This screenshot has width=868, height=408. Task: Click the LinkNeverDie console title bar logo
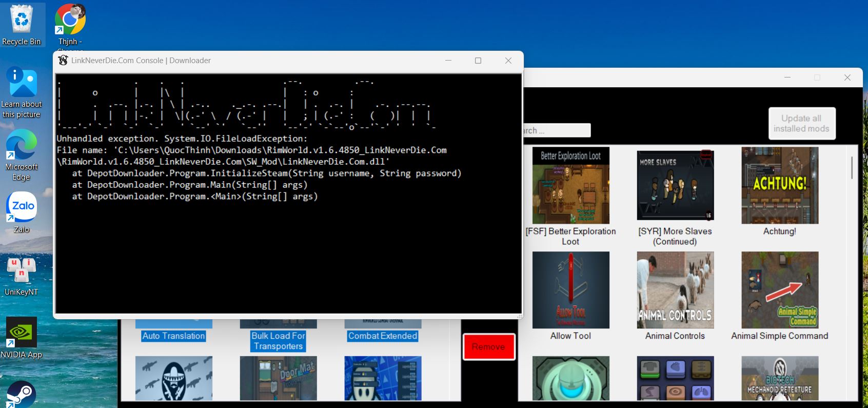[63, 61]
